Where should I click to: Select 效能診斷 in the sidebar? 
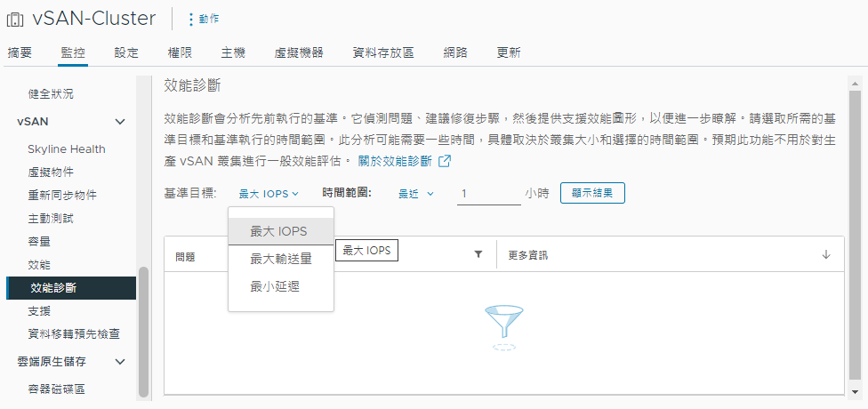[71, 288]
